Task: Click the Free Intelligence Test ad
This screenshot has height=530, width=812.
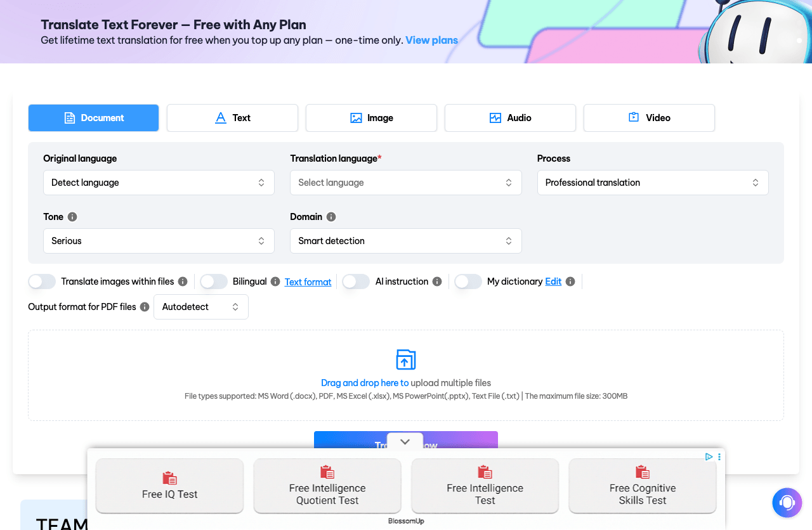Action: [485, 486]
